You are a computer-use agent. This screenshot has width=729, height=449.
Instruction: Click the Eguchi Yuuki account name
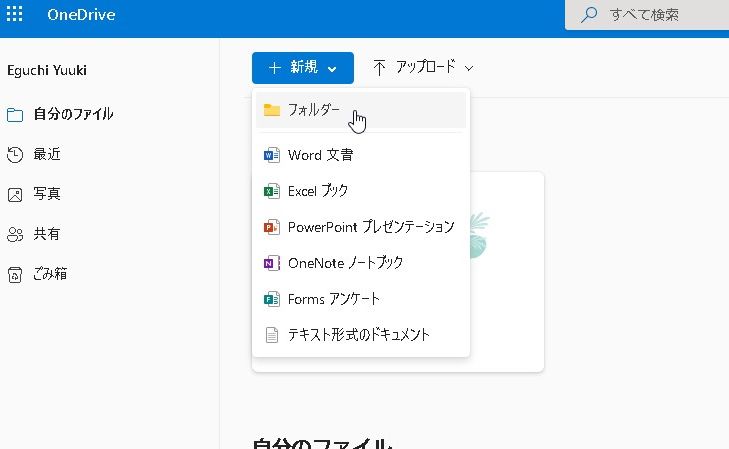pos(47,70)
